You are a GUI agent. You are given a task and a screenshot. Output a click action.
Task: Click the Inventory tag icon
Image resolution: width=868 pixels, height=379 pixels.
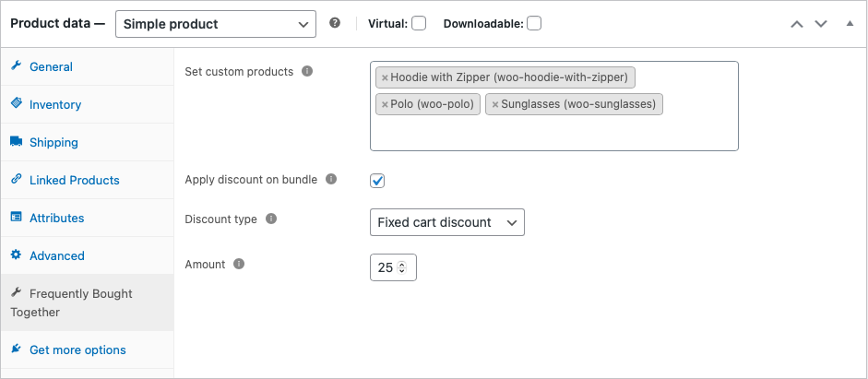coord(16,103)
